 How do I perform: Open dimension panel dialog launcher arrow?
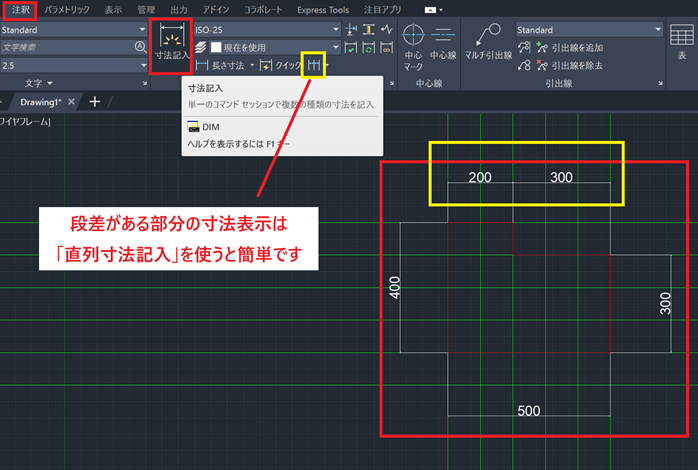(x=392, y=83)
